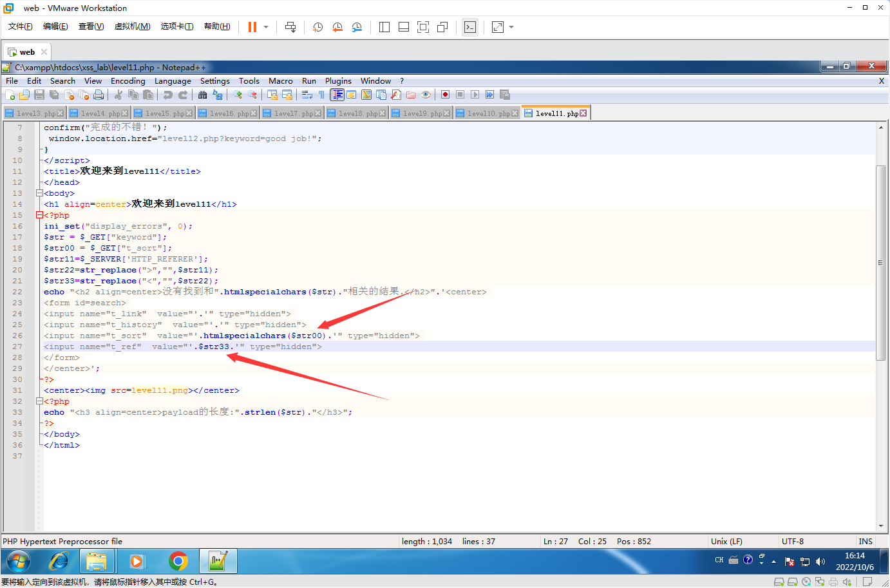
Task: Open the Notepad++ Plugins menu
Action: [x=338, y=81]
